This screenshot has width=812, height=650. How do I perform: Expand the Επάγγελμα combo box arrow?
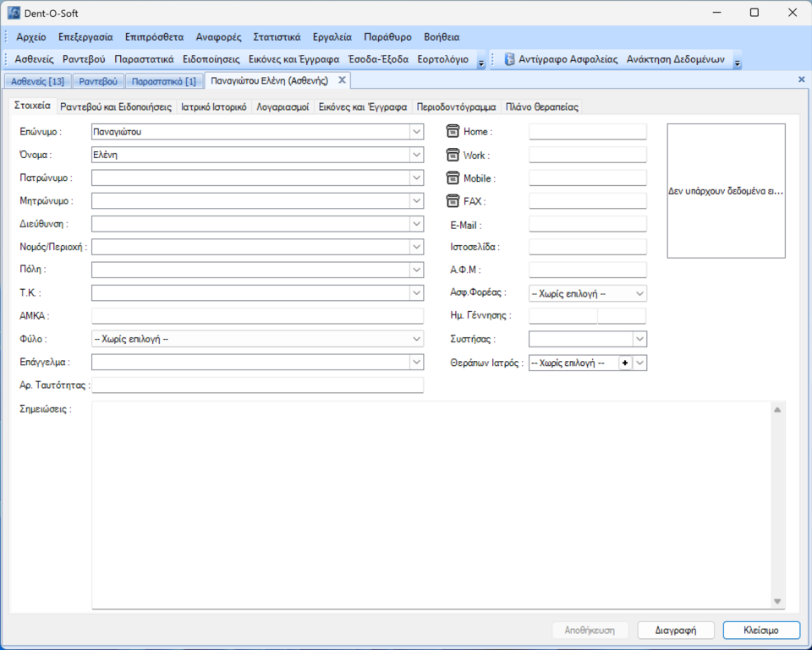point(415,362)
